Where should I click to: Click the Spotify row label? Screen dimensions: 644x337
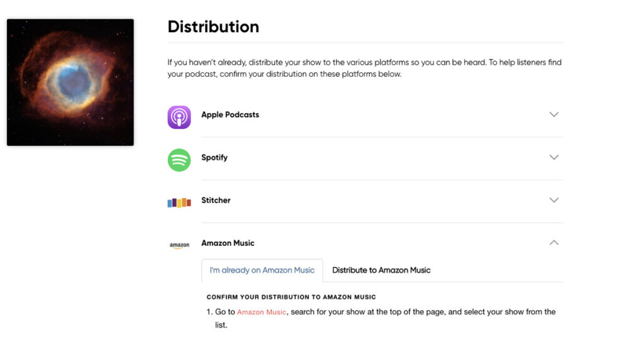(x=214, y=157)
